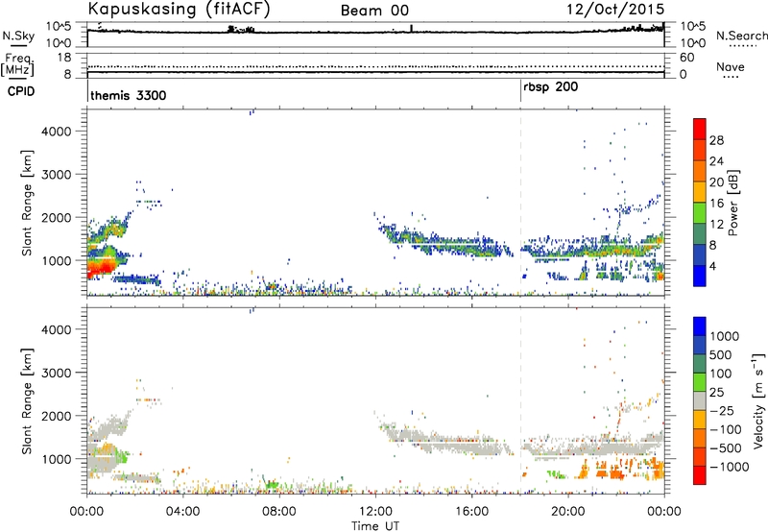Click the right '10^0' noise axis tick
The image size is (768, 532).
692,43
